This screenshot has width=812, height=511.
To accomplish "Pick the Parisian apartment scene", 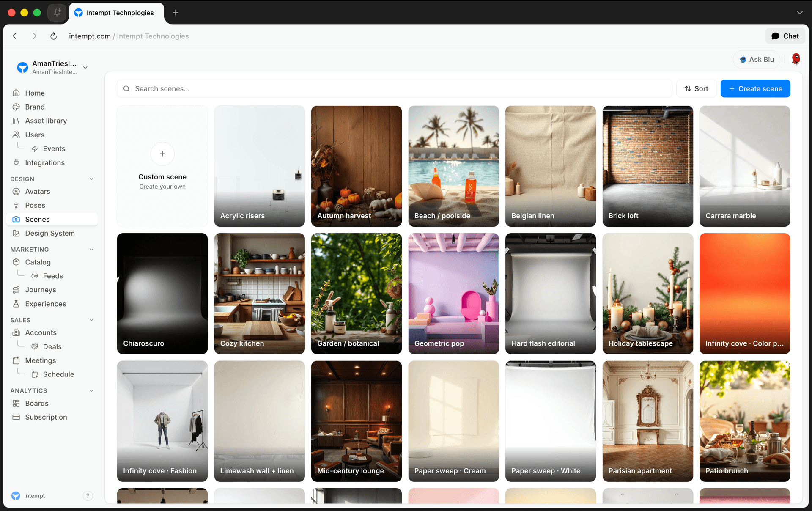I will pyautogui.click(x=647, y=421).
